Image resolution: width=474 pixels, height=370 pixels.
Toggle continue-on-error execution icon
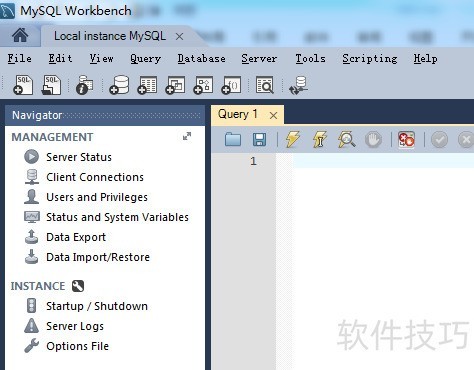click(x=406, y=139)
